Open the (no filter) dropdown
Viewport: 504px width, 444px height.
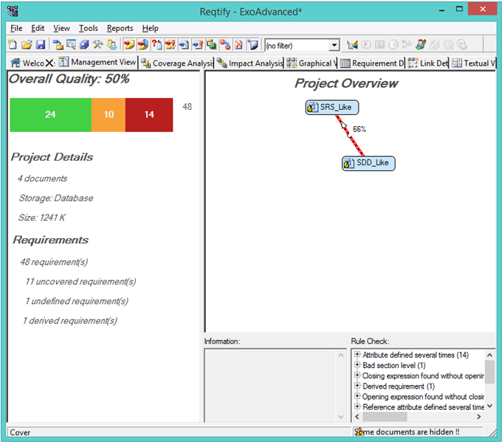tap(334, 45)
